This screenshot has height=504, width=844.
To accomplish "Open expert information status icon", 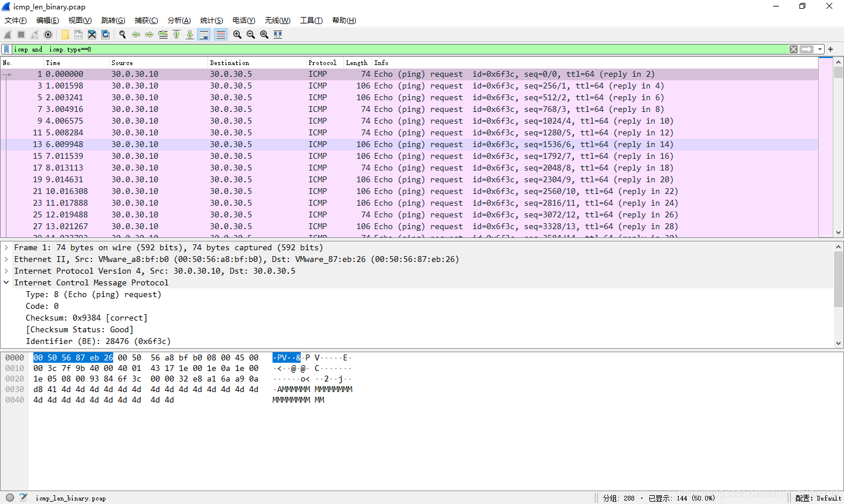I will pyautogui.click(x=10, y=498).
